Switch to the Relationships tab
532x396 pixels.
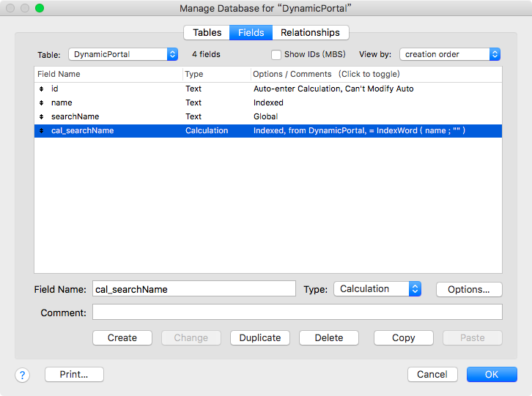click(x=310, y=32)
